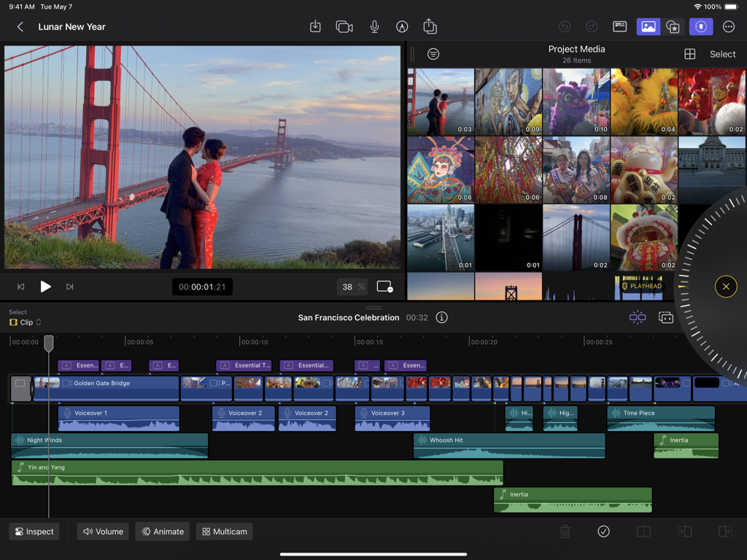
Task: Open the stickers and effects browser
Action: (673, 26)
